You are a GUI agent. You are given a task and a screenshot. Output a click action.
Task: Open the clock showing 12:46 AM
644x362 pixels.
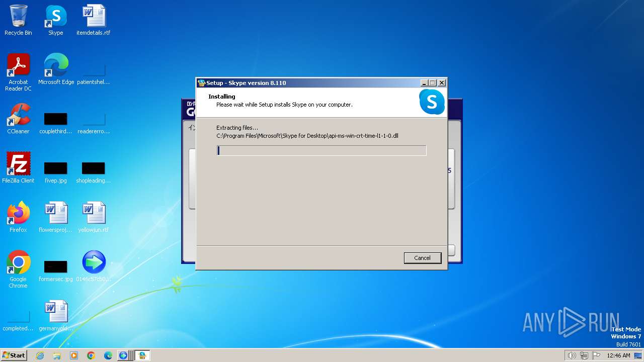point(618,355)
